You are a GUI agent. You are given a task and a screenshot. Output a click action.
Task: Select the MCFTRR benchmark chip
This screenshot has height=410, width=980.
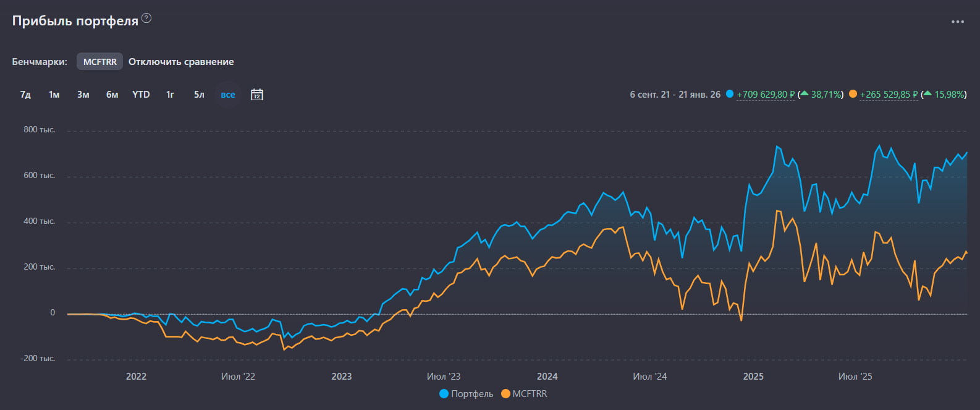(100, 62)
